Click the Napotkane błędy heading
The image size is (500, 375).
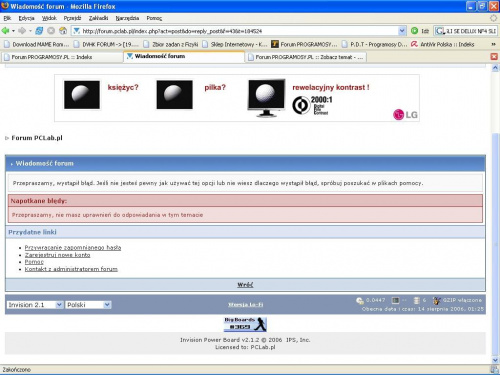39,201
